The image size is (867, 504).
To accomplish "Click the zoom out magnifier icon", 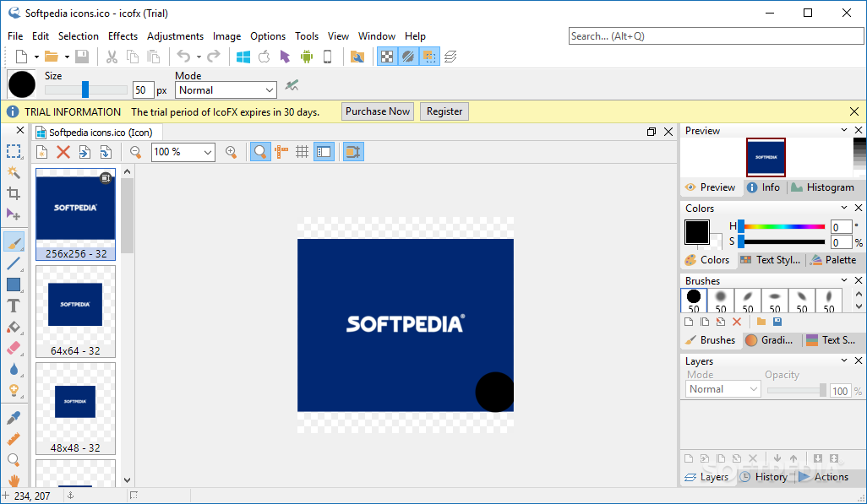I will [135, 152].
